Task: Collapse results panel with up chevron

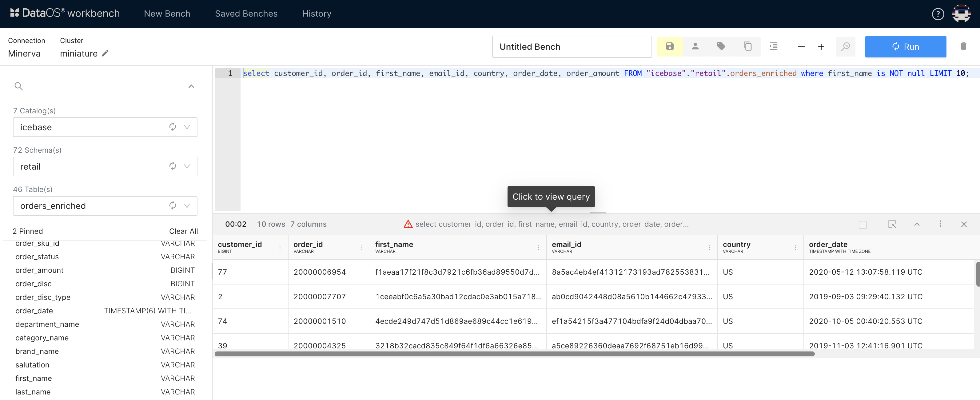Action: pyautogui.click(x=916, y=224)
